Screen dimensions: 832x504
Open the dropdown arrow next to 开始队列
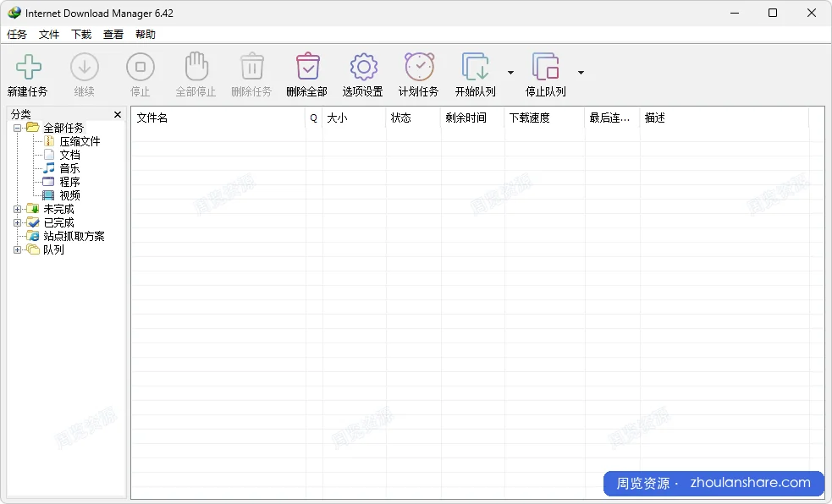tap(510, 73)
